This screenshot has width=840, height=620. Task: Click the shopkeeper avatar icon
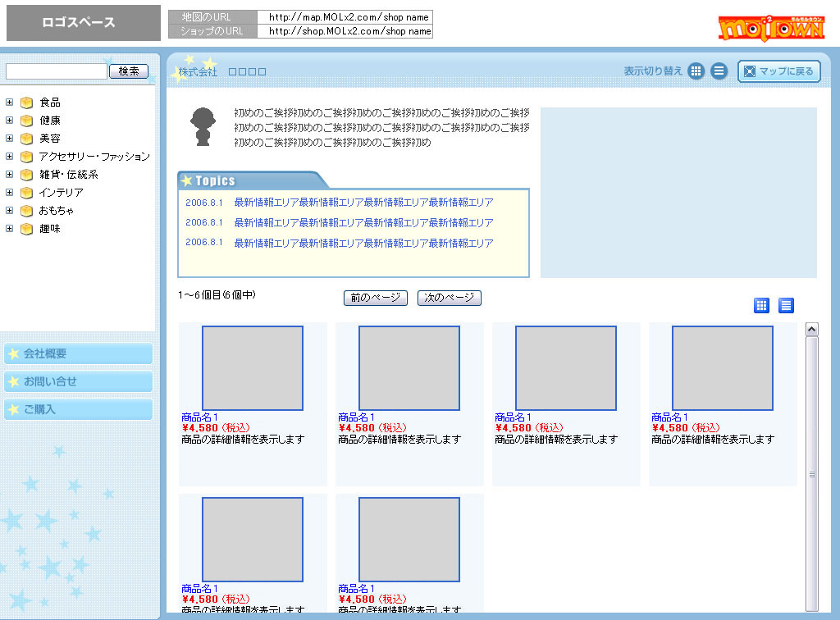click(x=203, y=126)
